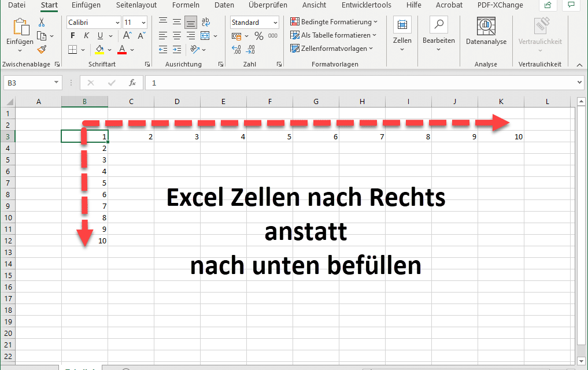Toggle italic formatting (K)
Viewport: 588px width, 370px height.
click(86, 36)
